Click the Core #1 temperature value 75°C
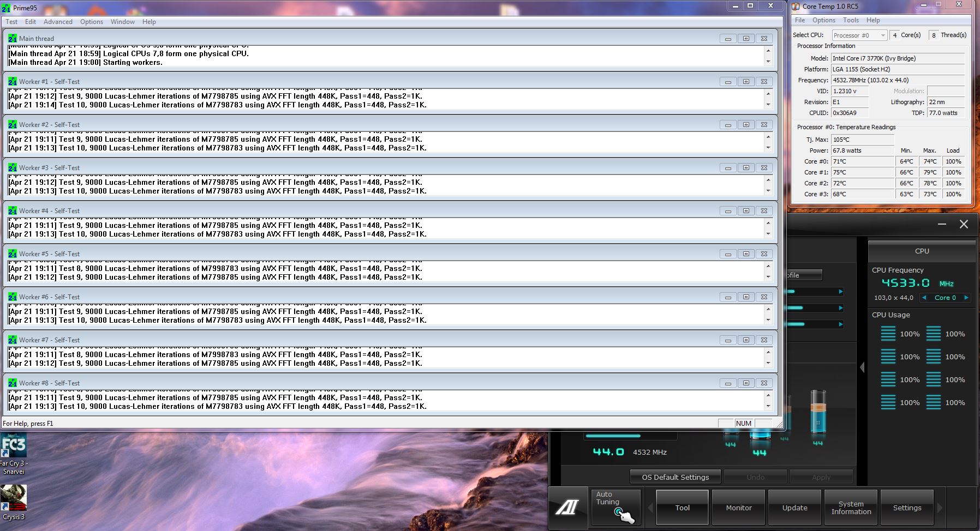Viewport: 980px width, 531px height. pos(863,172)
